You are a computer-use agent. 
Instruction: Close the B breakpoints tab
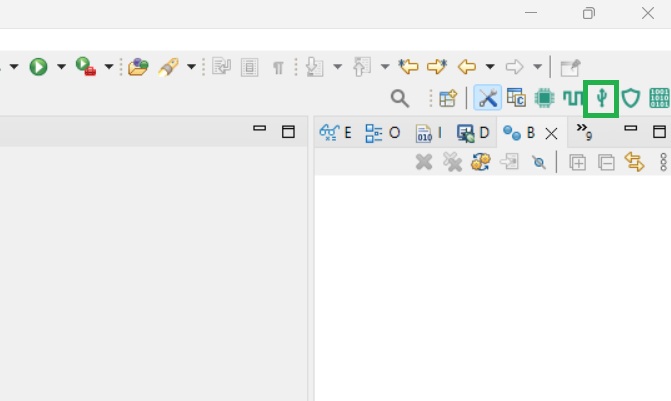click(550, 133)
